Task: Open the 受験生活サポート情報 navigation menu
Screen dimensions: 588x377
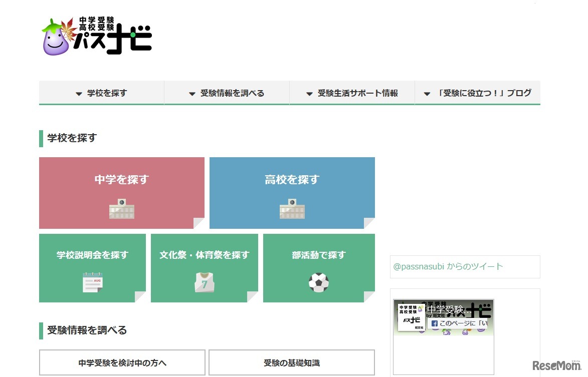Action: click(352, 93)
